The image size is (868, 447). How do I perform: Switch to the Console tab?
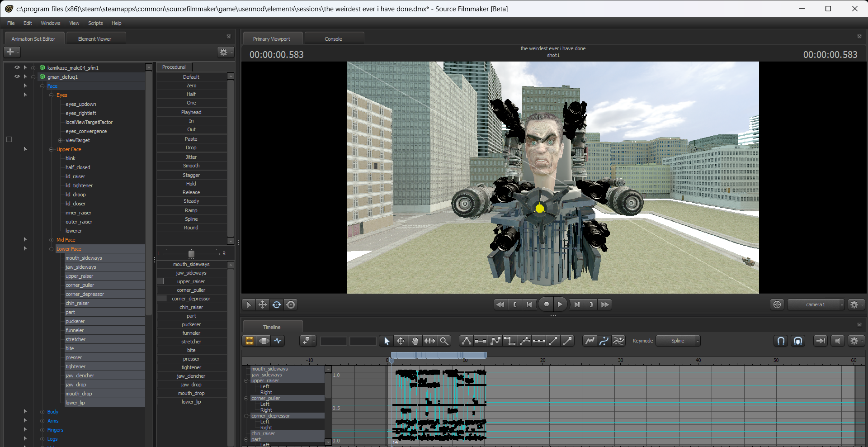[333, 39]
